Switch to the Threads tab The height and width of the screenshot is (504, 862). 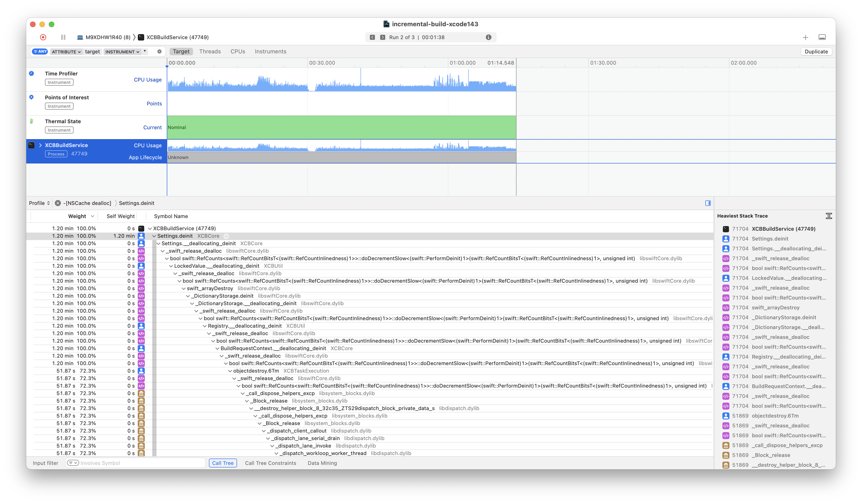click(210, 52)
